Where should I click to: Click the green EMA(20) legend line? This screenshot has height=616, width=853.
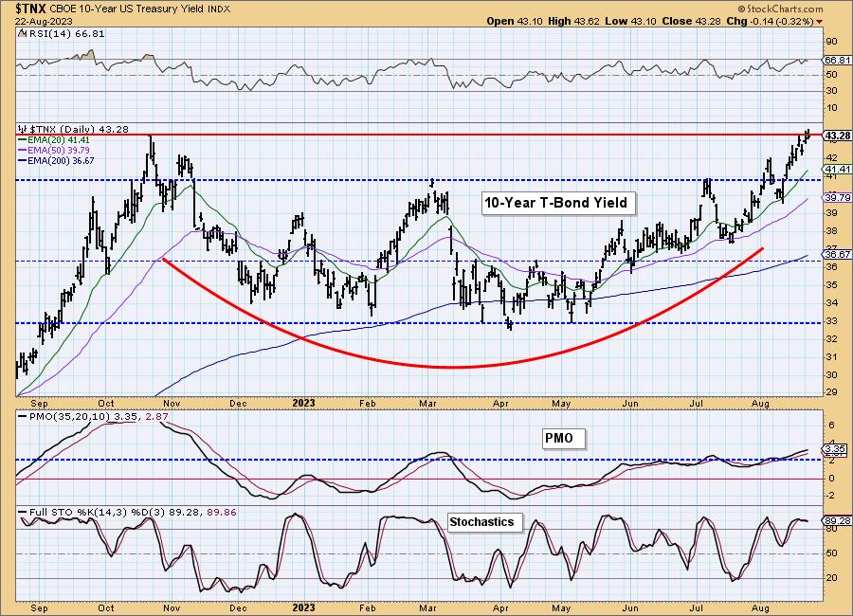[x=23, y=140]
